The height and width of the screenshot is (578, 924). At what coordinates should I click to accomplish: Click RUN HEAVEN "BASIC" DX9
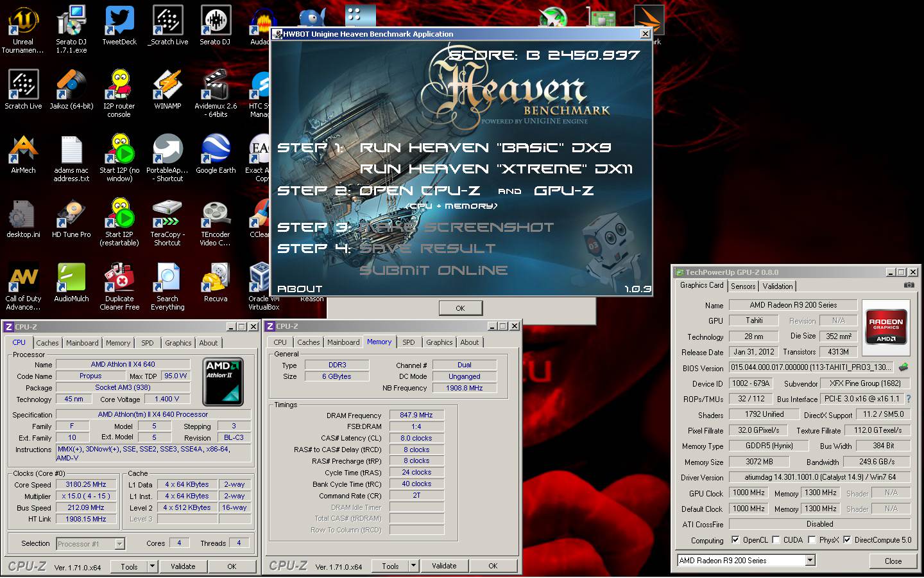tap(485, 148)
